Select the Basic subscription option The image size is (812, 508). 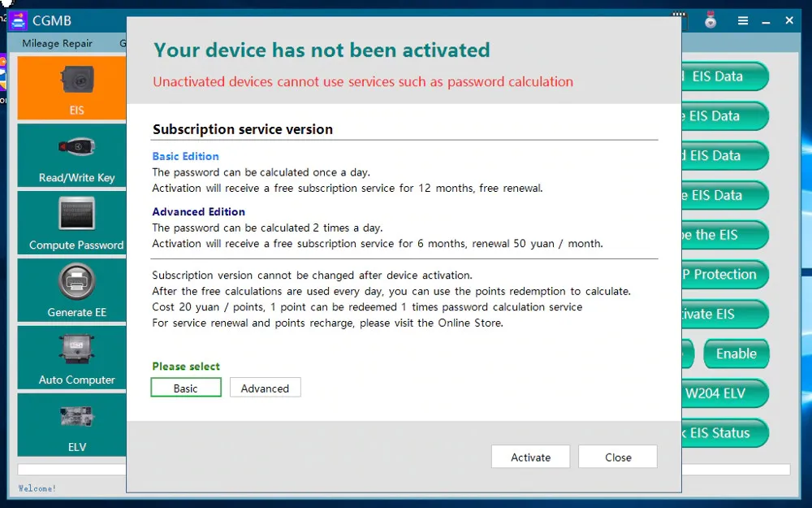click(x=186, y=388)
